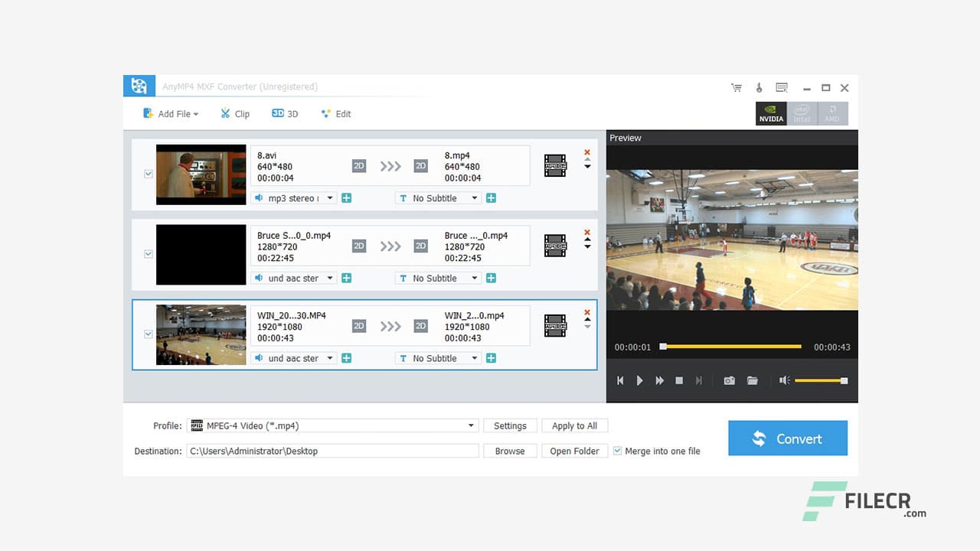Image resolution: width=980 pixels, height=551 pixels.
Task: Open the Clip tool
Action: pyautogui.click(x=234, y=113)
